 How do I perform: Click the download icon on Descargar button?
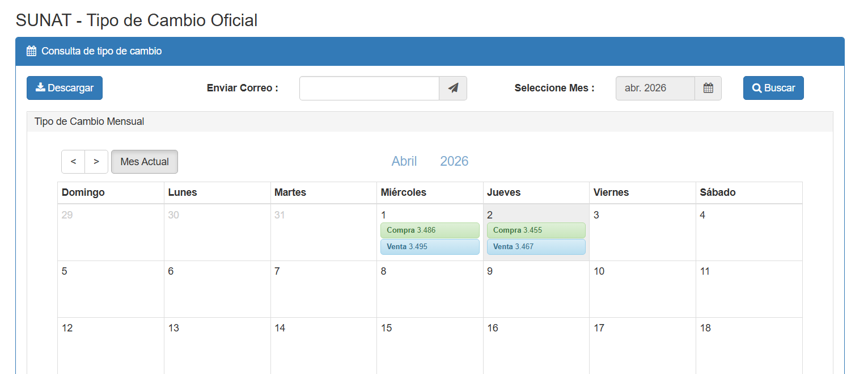click(40, 88)
